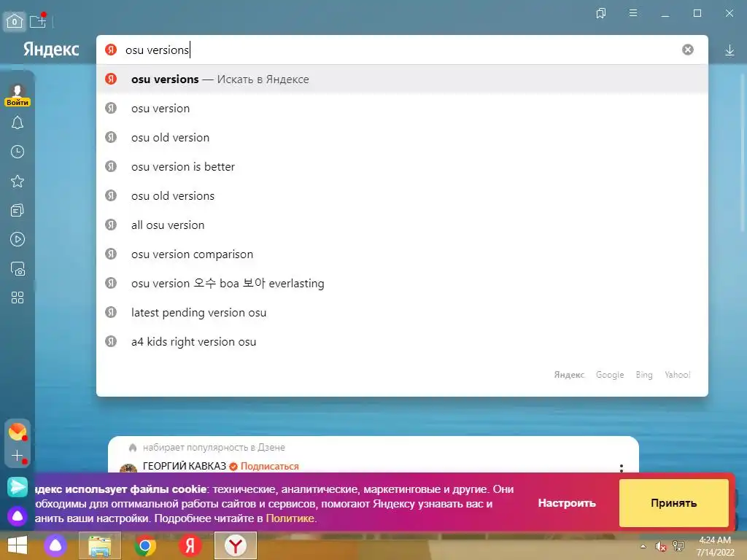
Task: Select 'osu versions — Искать в Яндексе' suggestion
Action: (x=402, y=79)
